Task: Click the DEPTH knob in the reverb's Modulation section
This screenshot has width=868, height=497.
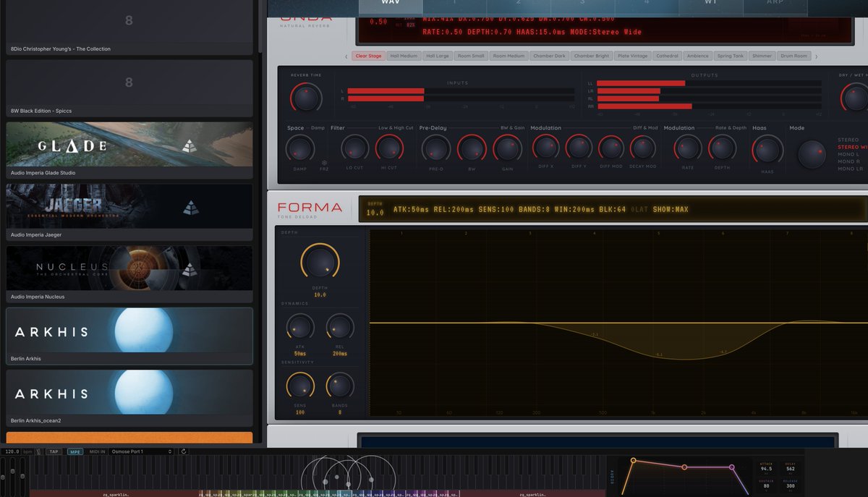Action: click(722, 148)
